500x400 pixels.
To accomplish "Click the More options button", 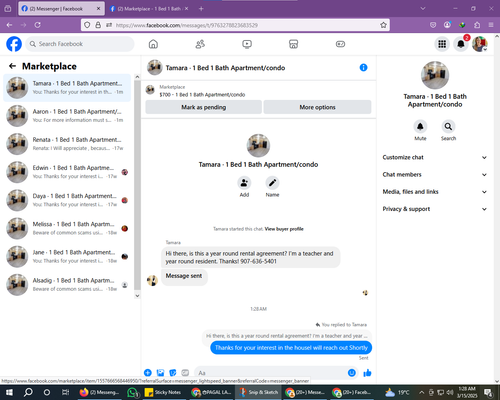I will 317,107.
